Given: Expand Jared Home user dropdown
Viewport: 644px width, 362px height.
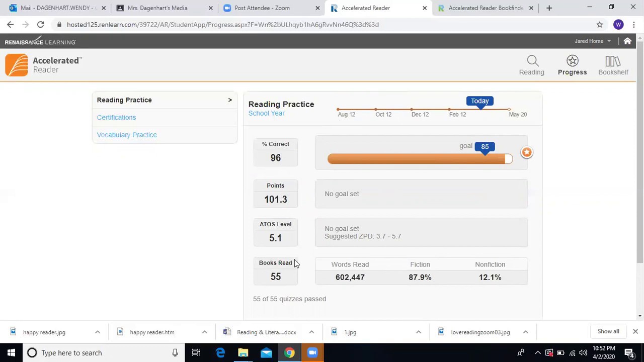Looking at the screenshot, I should 593,41.
